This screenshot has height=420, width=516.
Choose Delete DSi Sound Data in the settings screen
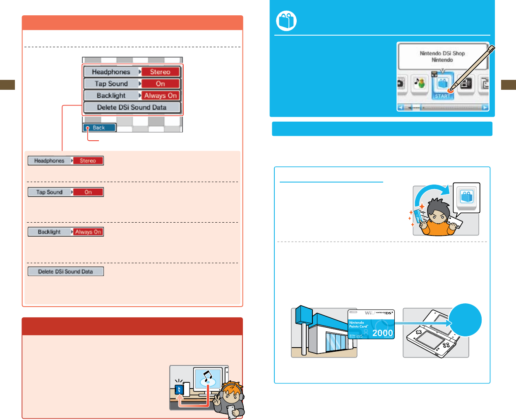tap(132, 108)
